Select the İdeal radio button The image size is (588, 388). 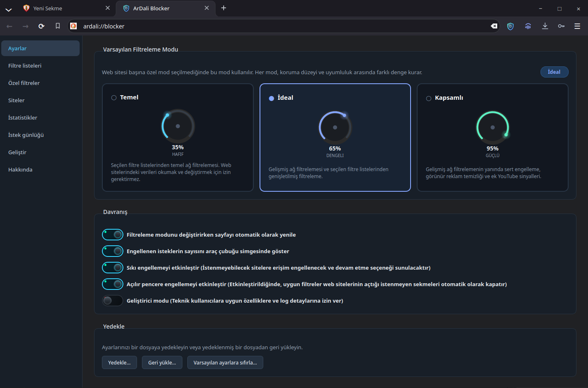[272, 98]
